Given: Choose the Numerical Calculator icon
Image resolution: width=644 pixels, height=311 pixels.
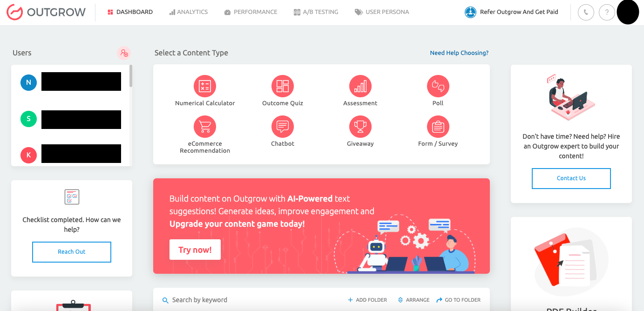Looking at the screenshot, I should (205, 86).
